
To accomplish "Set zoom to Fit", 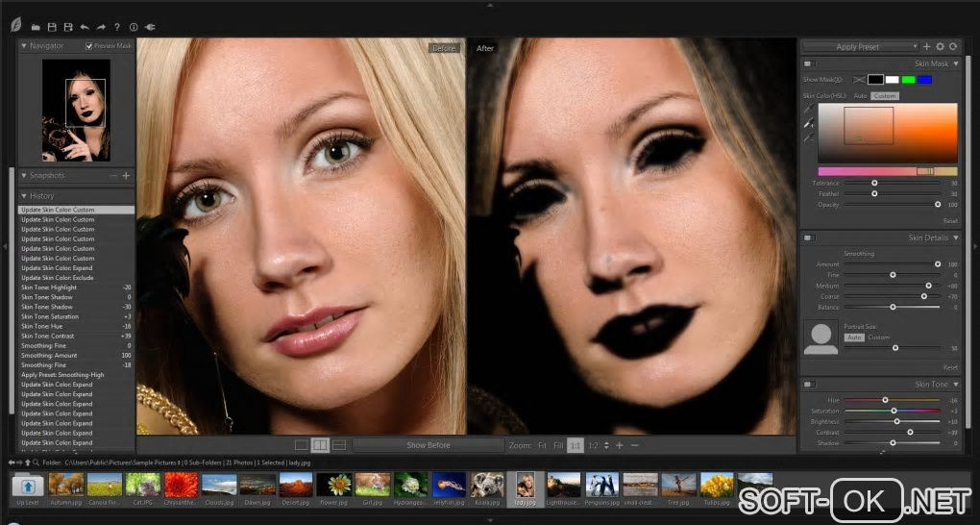I will coord(542,445).
